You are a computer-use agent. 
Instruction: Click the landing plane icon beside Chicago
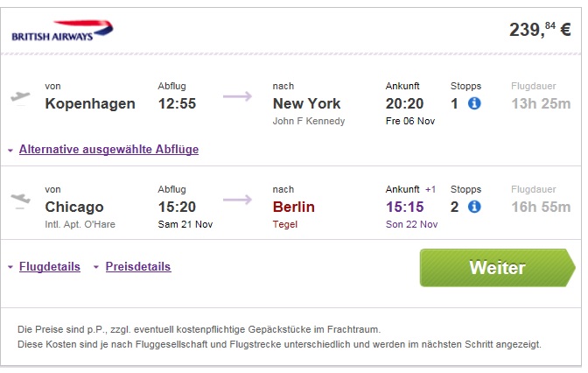click(20, 199)
